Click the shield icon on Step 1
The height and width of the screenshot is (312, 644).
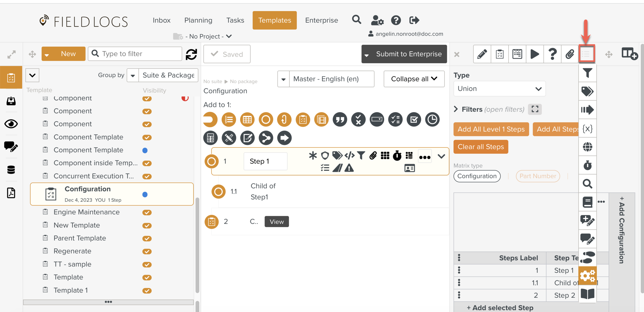click(325, 155)
